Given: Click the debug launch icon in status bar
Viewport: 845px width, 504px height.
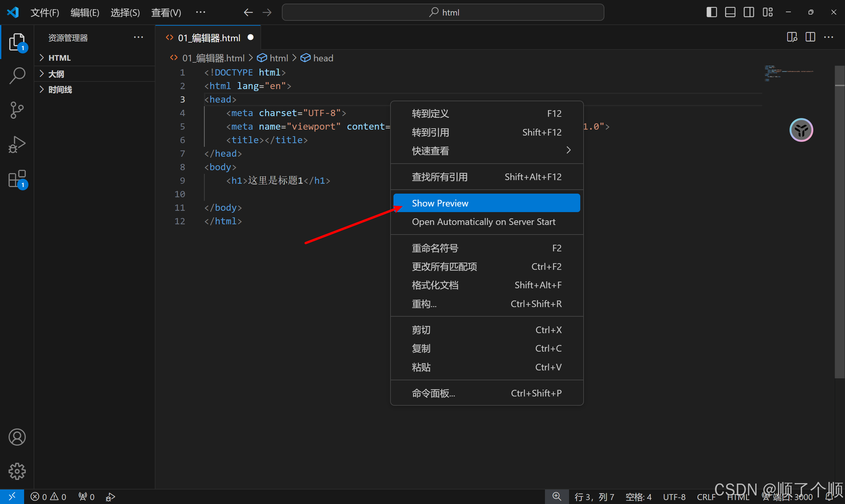Looking at the screenshot, I should [x=111, y=497].
